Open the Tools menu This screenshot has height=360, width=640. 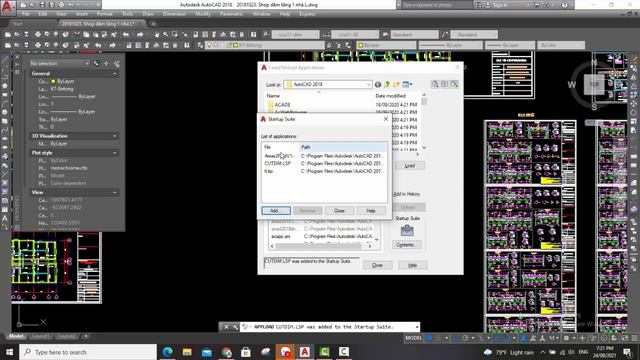[127, 14]
